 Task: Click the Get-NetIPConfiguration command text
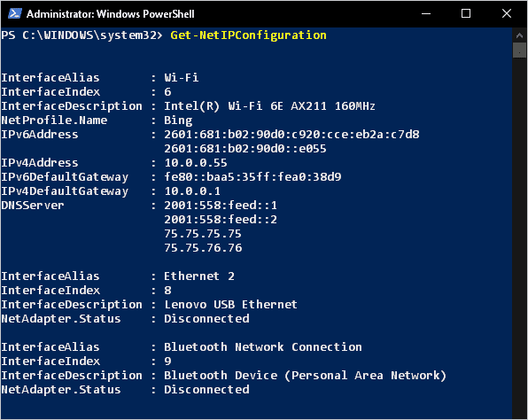[248, 35]
